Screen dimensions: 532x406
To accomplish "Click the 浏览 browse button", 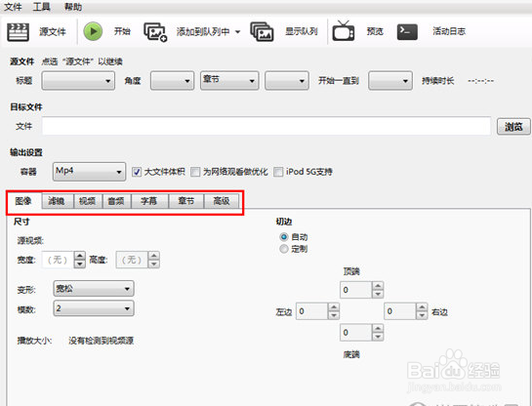I will tap(513, 127).
